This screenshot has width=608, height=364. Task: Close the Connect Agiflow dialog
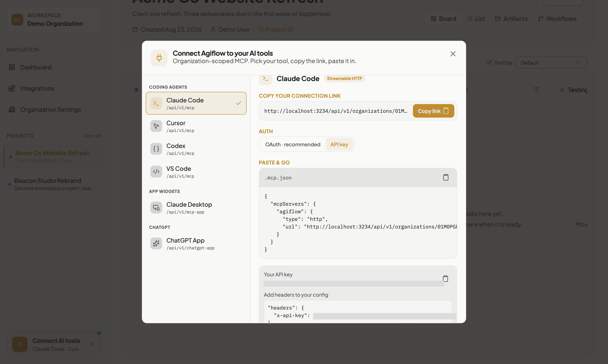point(453,54)
